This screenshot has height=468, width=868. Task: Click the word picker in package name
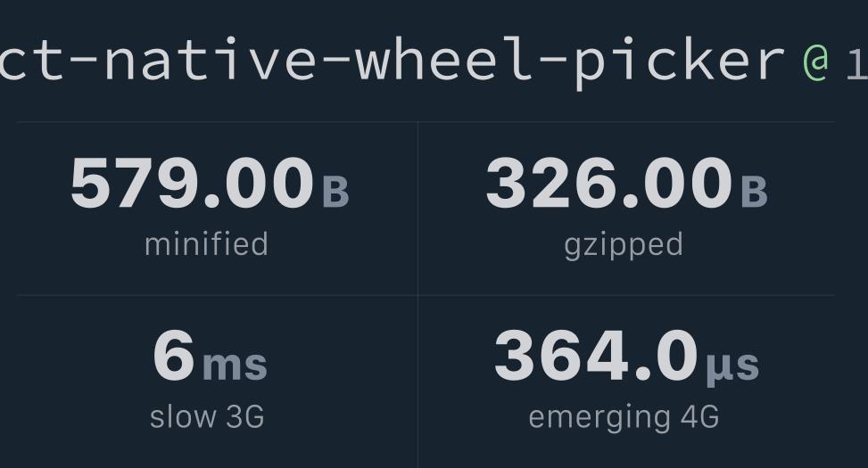pyautogui.click(x=679, y=63)
